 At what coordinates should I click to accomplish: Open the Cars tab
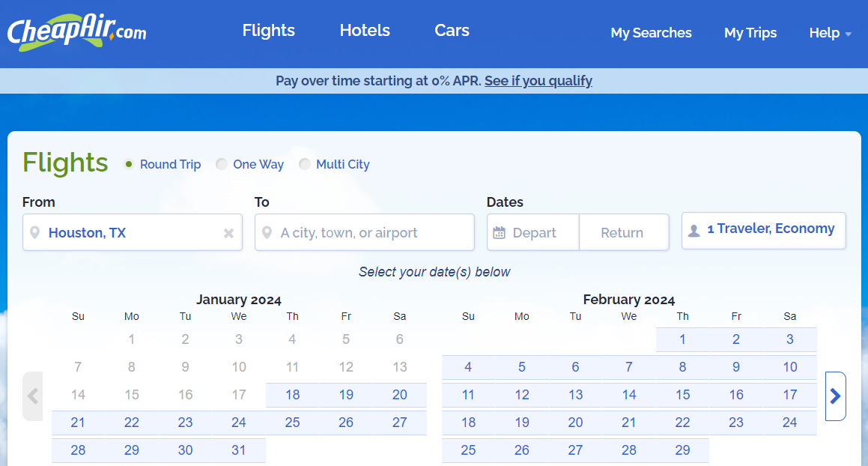point(452,31)
